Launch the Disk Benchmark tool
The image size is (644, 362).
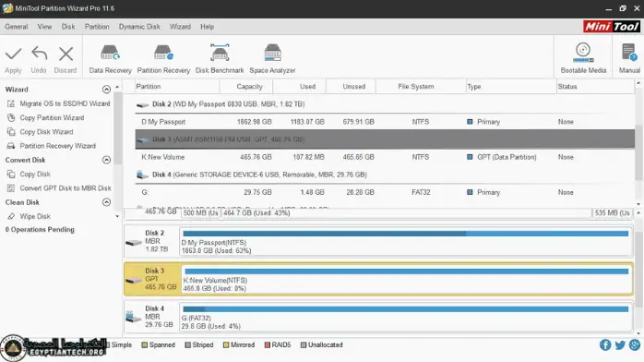[x=220, y=59]
